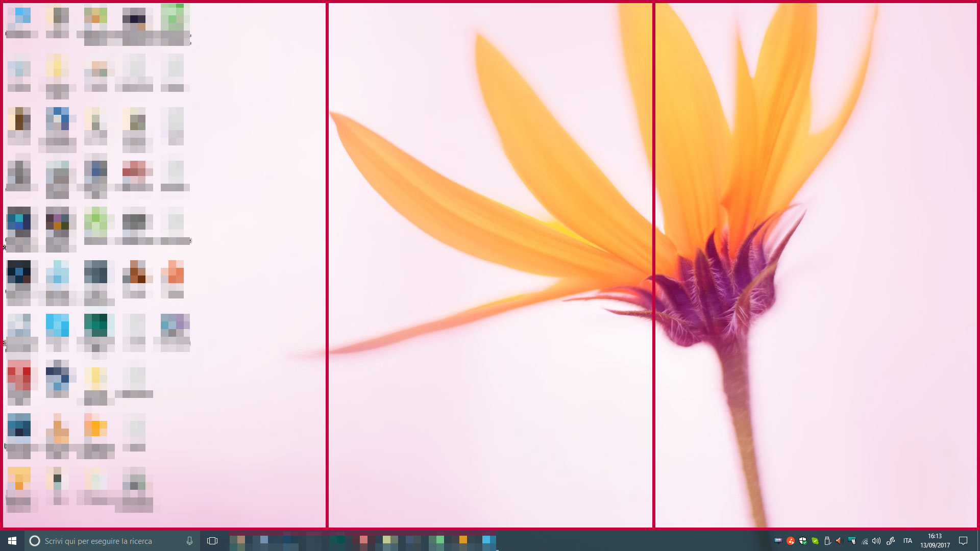Open the Windows Ink Workspace pen icon

click(x=891, y=541)
